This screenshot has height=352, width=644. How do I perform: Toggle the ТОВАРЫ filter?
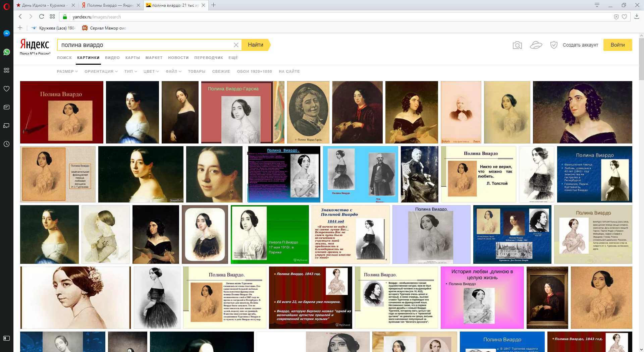click(197, 71)
